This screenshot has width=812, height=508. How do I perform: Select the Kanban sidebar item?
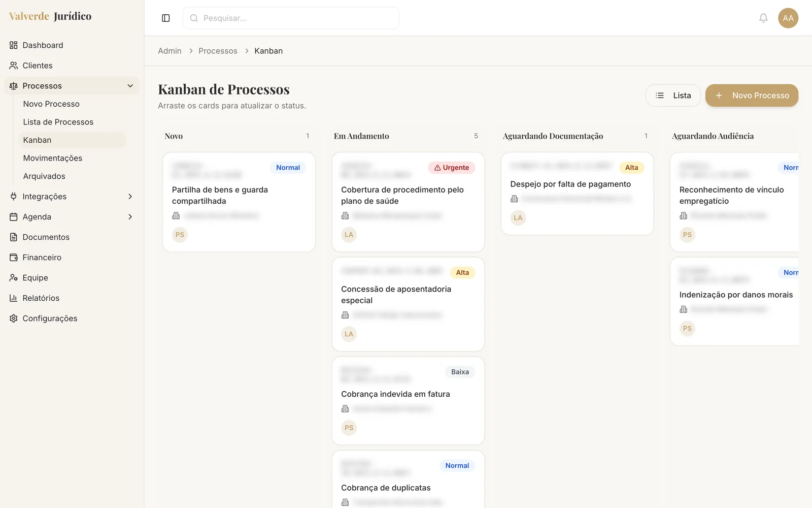point(72,140)
